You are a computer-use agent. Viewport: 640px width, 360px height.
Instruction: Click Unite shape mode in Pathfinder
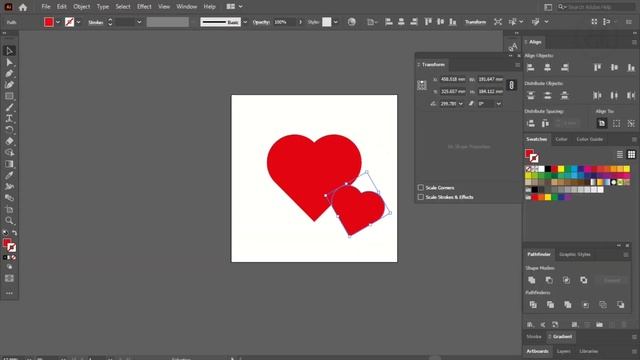(x=531, y=280)
